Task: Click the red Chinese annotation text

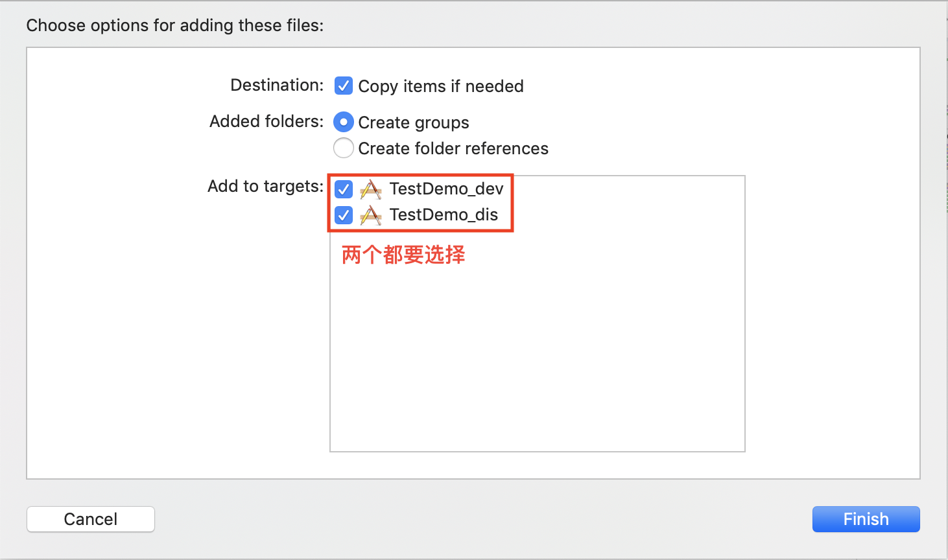Action: [x=403, y=255]
